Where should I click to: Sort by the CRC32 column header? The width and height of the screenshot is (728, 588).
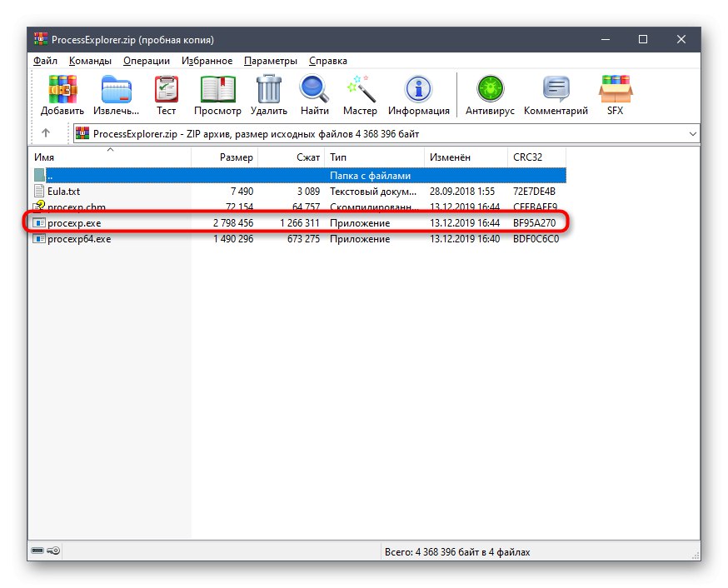click(536, 157)
